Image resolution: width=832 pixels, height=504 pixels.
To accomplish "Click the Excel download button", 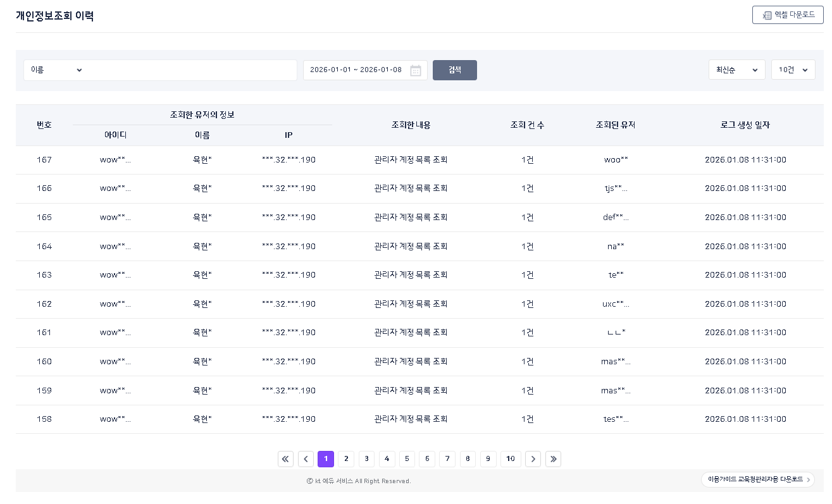I will point(788,15).
